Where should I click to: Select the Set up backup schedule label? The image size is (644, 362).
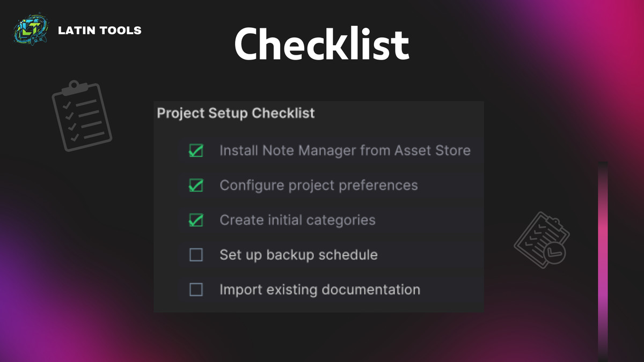point(298,255)
